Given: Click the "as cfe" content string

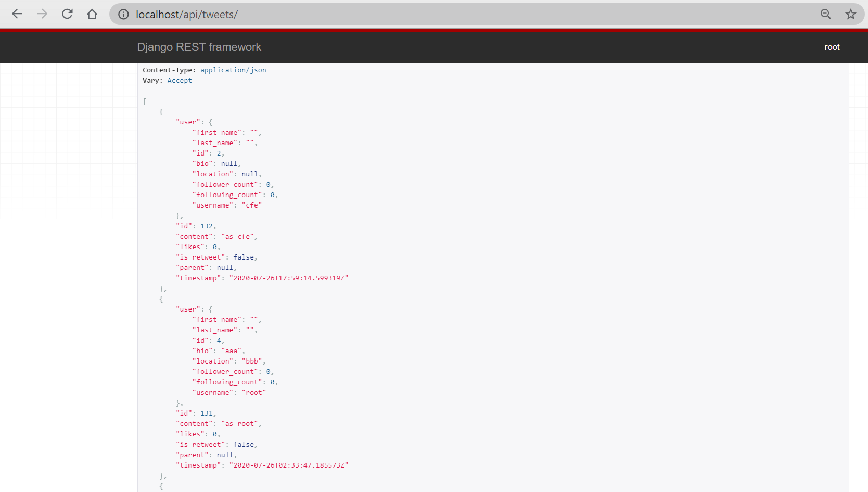Looking at the screenshot, I should [238, 237].
